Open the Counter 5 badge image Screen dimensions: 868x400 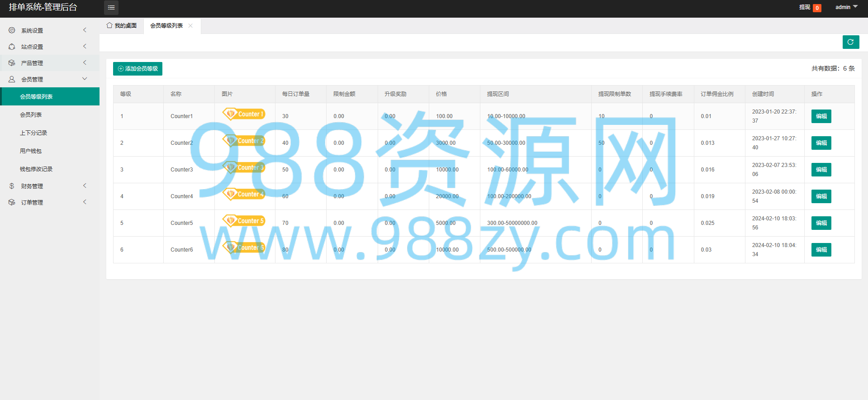click(x=244, y=221)
